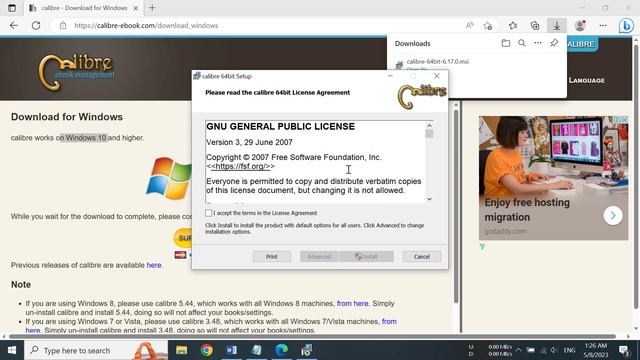Open the Language menu on calibre site

(x=587, y=80)
